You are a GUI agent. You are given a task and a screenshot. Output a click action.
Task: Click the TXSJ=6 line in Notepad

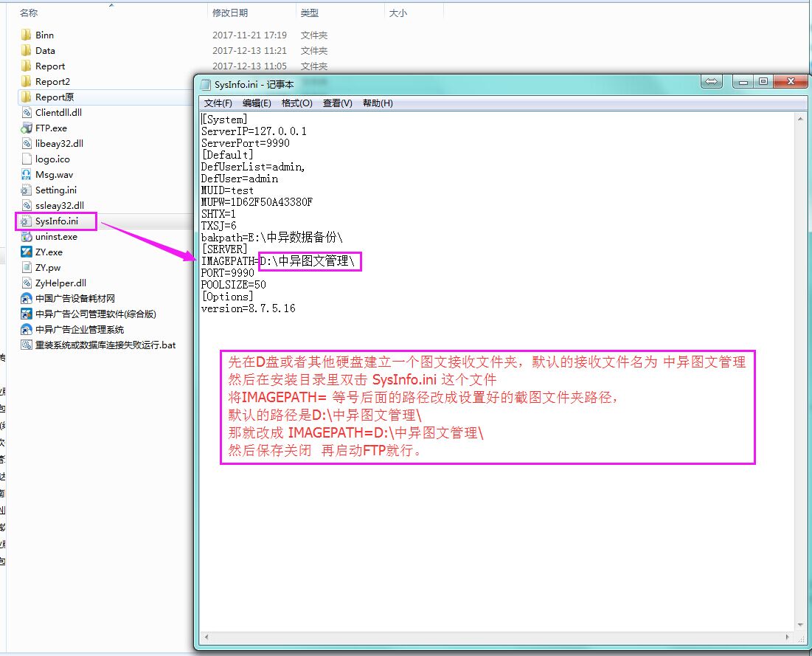[x=218, y=226]
